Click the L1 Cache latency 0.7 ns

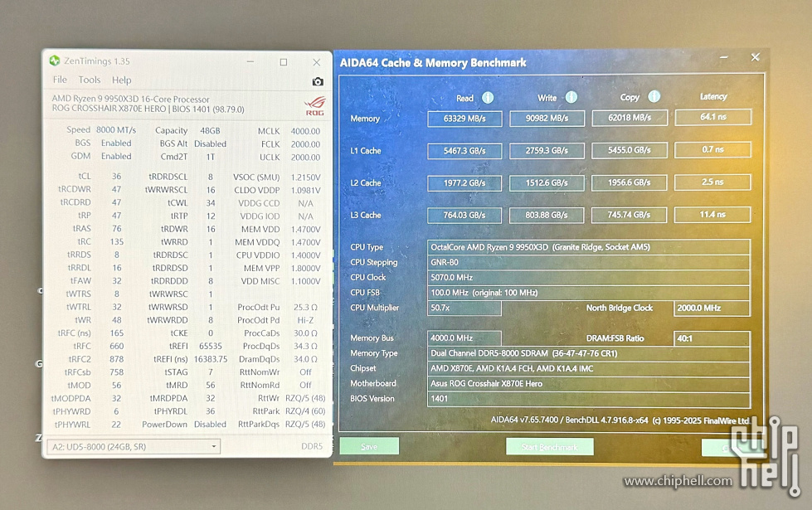[x=712, y=149]
